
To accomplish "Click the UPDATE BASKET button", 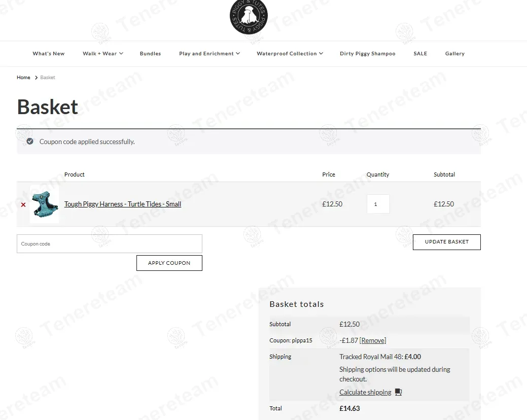I will (x=447, y=242).
